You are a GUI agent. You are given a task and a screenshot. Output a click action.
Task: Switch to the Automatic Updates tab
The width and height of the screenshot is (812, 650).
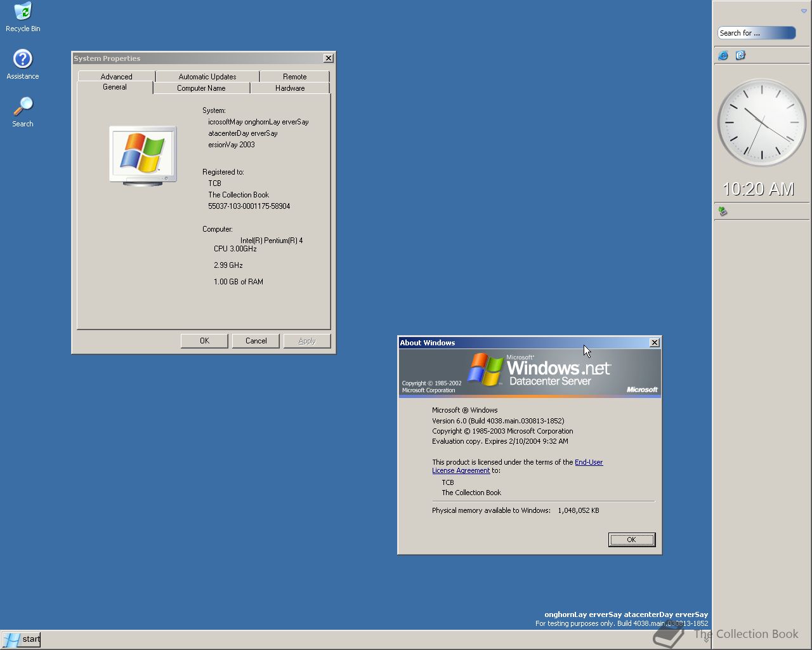click(207, 76)
